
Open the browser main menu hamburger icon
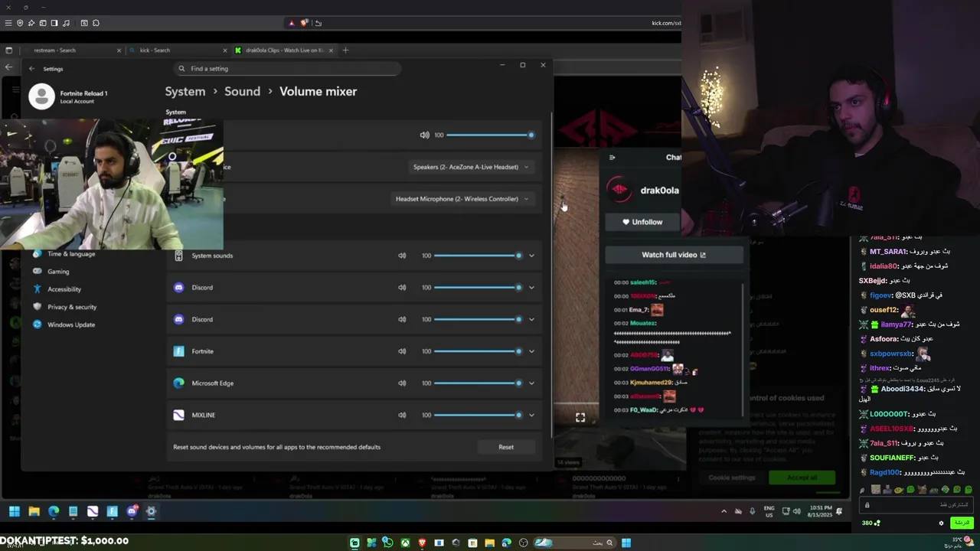8,23
